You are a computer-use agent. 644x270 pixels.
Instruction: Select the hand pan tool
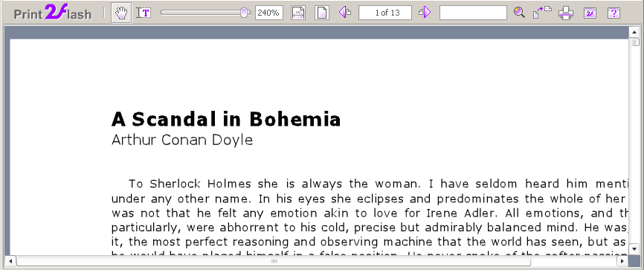point(121,13)
